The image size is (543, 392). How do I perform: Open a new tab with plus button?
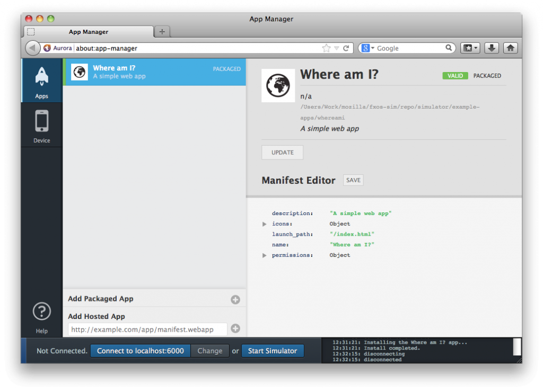pyautogui.click(x=162, y=32)
